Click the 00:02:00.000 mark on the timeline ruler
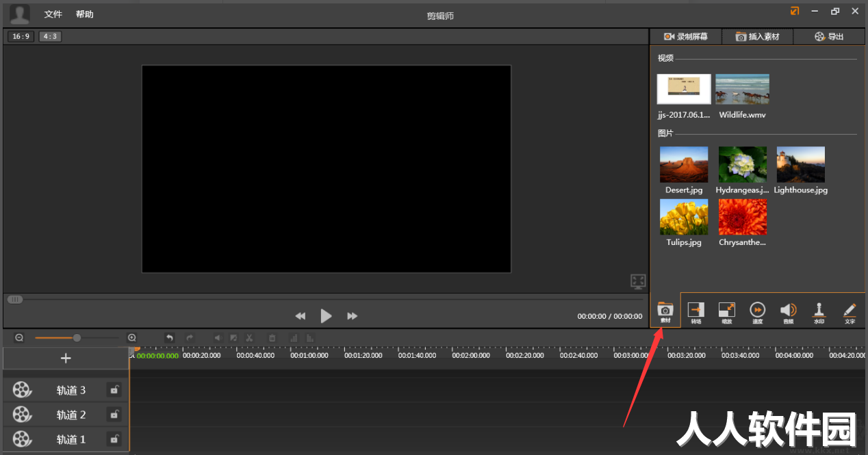 (470, 355)
